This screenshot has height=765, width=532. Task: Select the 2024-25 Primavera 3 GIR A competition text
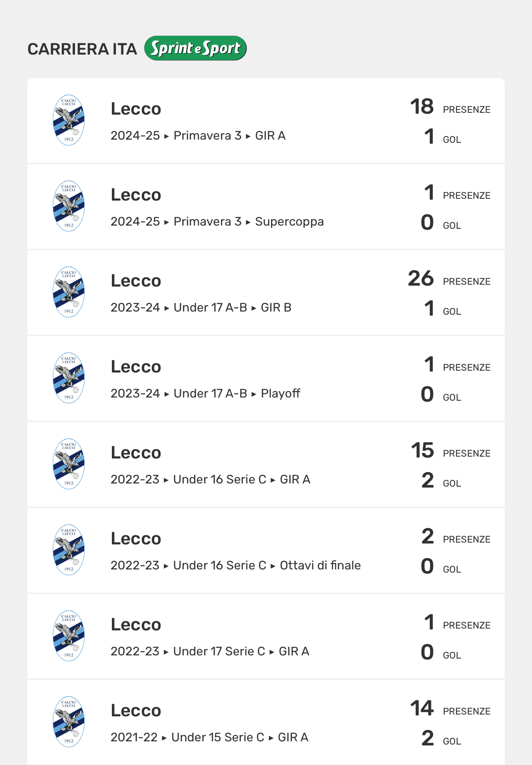(198, 136)
